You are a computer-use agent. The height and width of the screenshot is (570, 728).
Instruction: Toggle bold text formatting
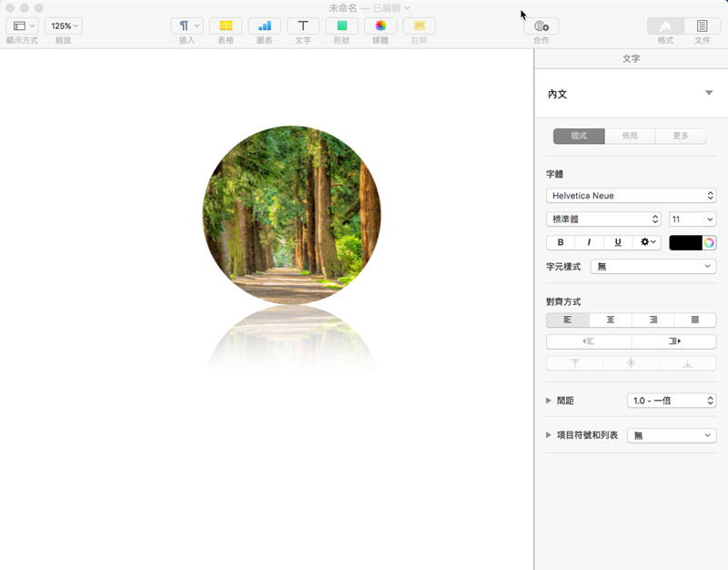(x=561, y=242)
